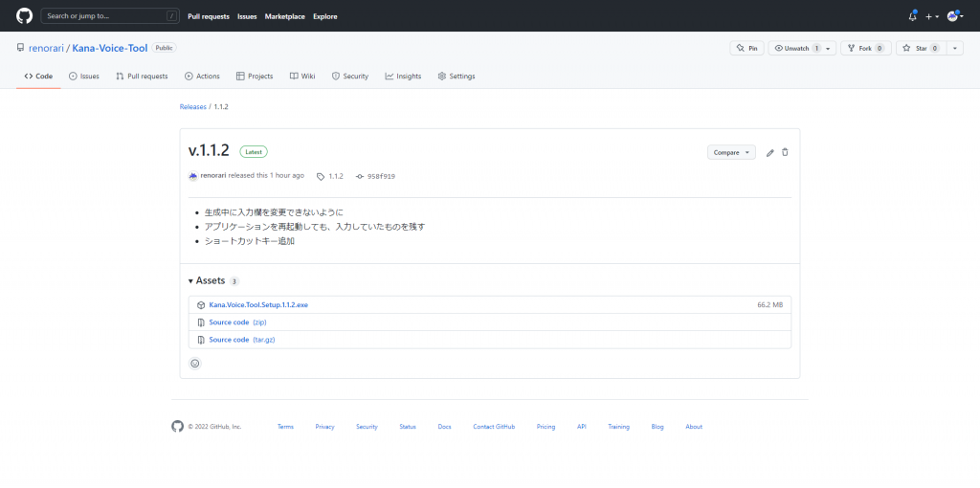Open Issues in top navigation

click(247, 16)
